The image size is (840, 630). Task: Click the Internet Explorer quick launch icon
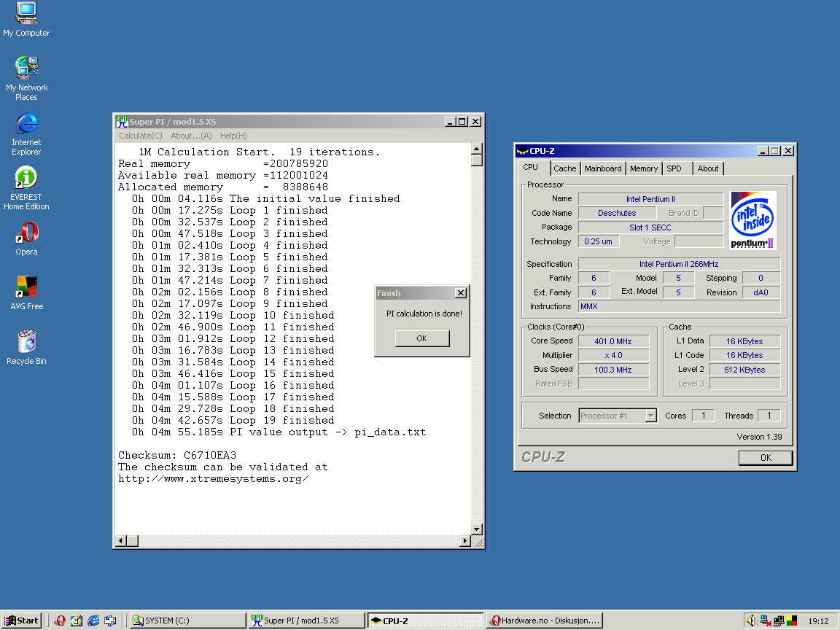point(93,621)
